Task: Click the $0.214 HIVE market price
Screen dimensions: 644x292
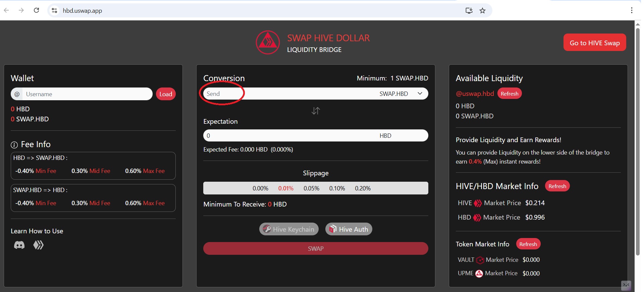Action: click(535, 203)
